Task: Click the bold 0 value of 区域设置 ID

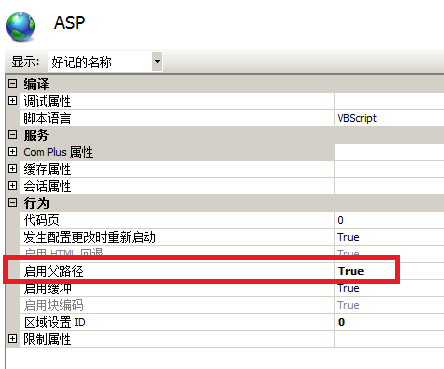Action: click(341, 322)
